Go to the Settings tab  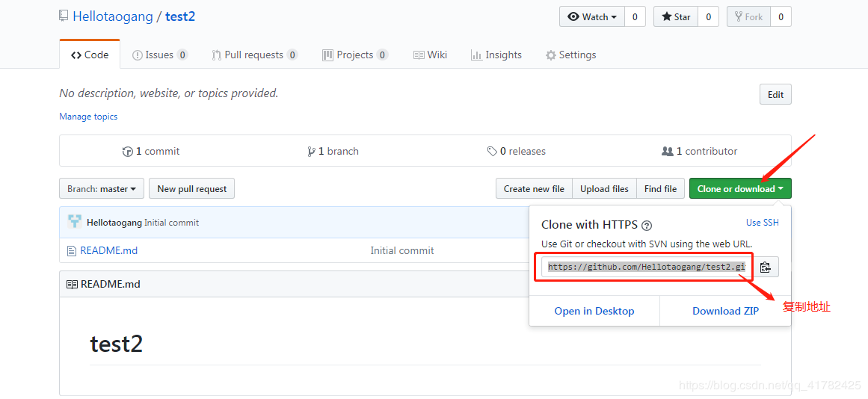tap(570, 55)
